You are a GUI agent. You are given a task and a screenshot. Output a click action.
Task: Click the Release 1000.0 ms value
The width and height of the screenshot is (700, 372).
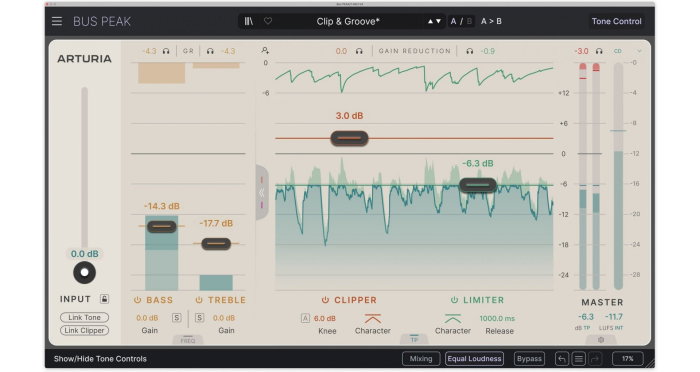(497, 318)
